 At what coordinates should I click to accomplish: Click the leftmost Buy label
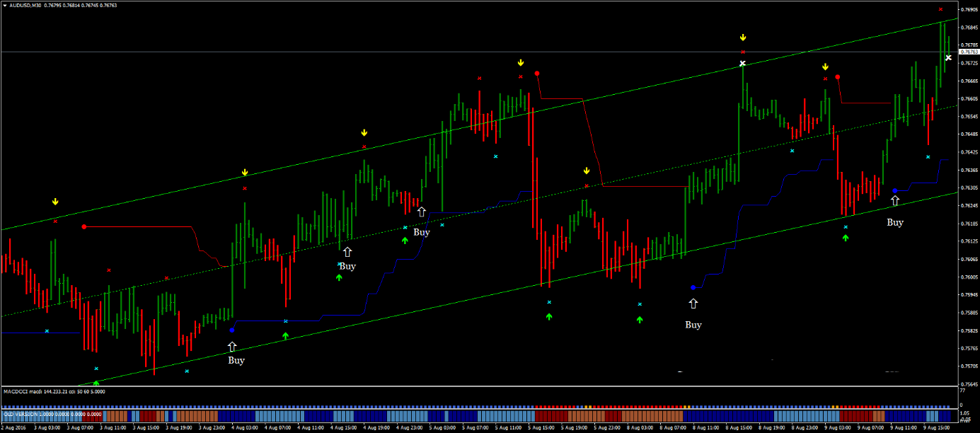(236, 360)
